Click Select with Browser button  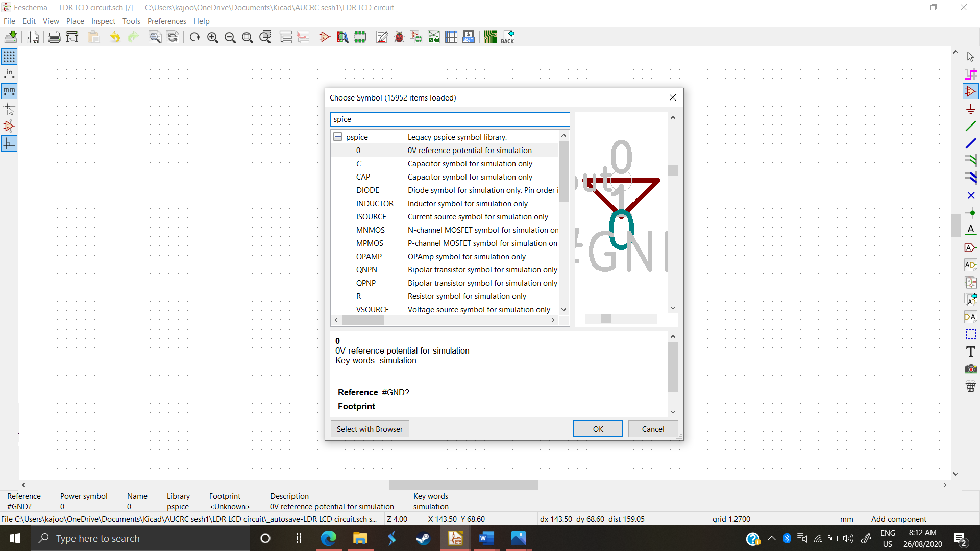370,429
